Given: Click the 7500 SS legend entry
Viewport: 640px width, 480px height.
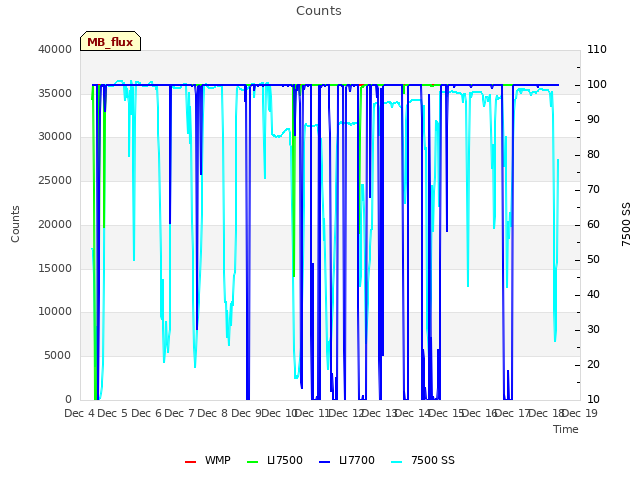Looking at the screenshot, I should [x=423, y=461].
